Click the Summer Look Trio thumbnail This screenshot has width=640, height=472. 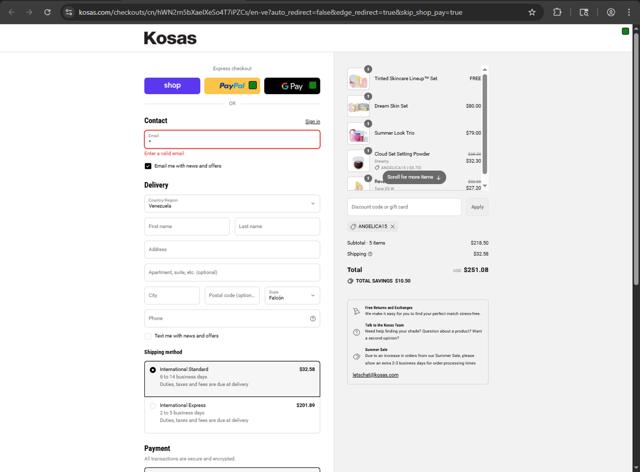point(358,133)
